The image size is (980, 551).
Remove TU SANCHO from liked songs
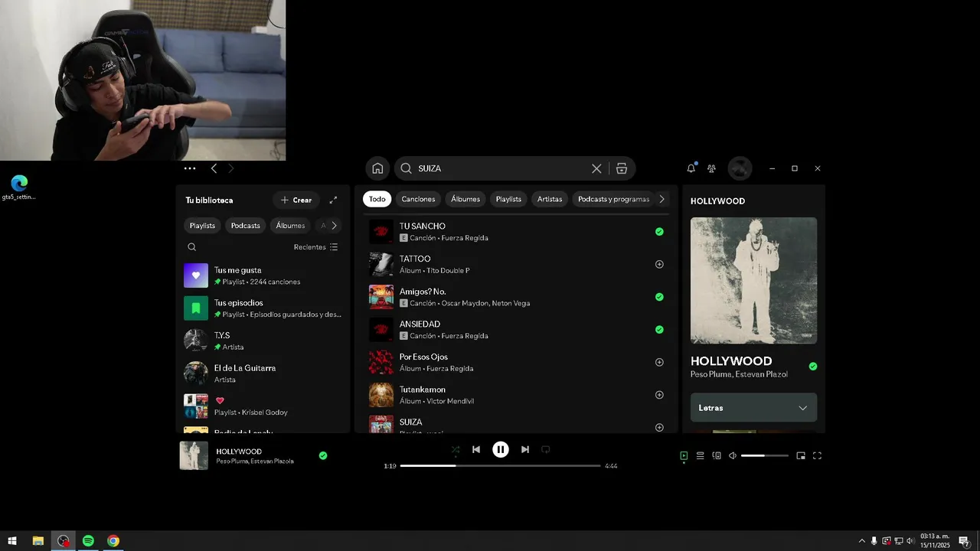coord(659,231)
